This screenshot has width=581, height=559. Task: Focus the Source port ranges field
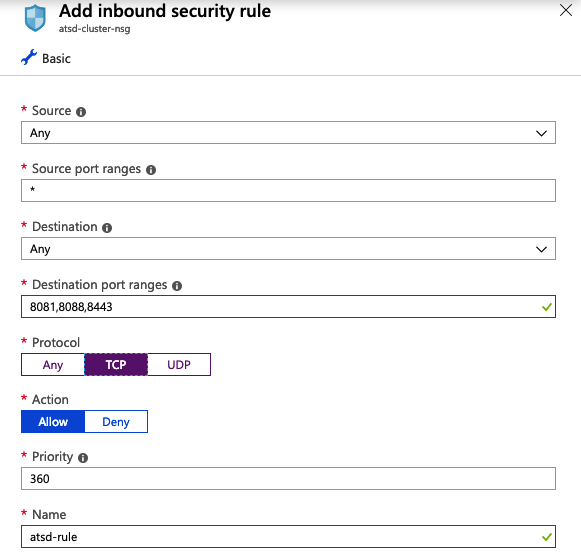point(288,190)
